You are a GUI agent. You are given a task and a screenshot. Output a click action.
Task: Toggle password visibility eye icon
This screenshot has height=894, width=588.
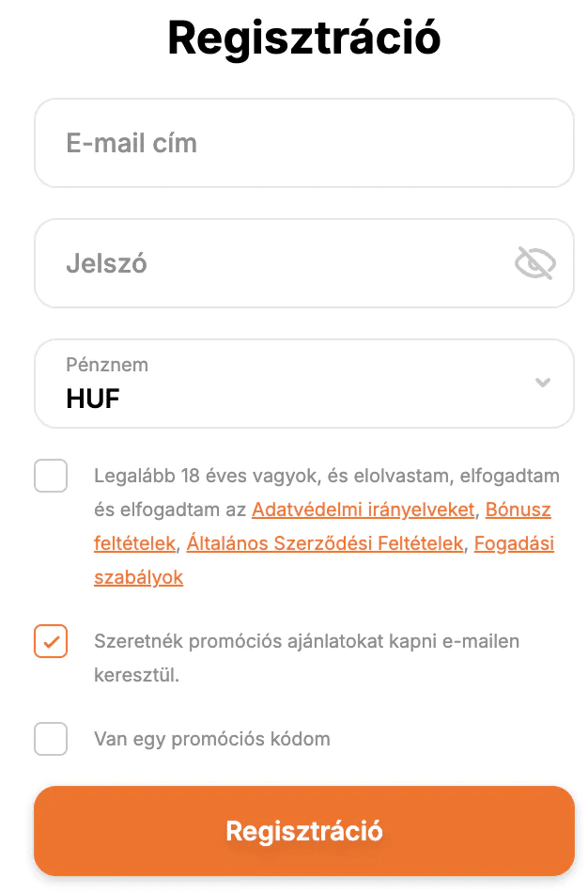pyautogui.click(x=535, y=263)
